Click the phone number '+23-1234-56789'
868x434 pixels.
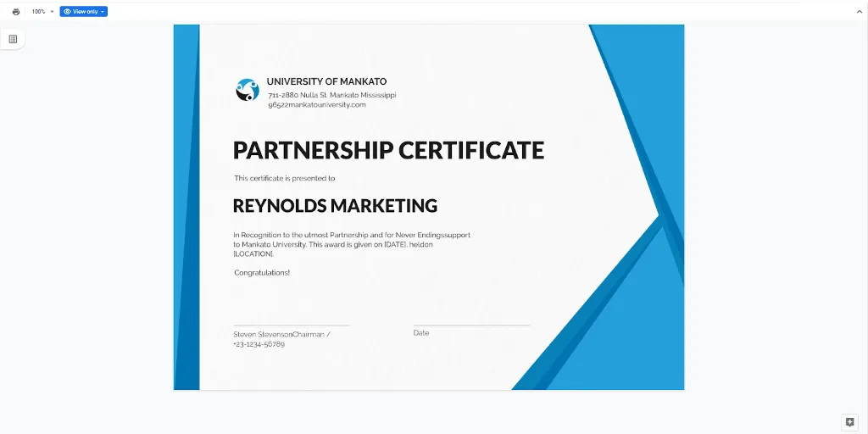click(x=259, y=344)
